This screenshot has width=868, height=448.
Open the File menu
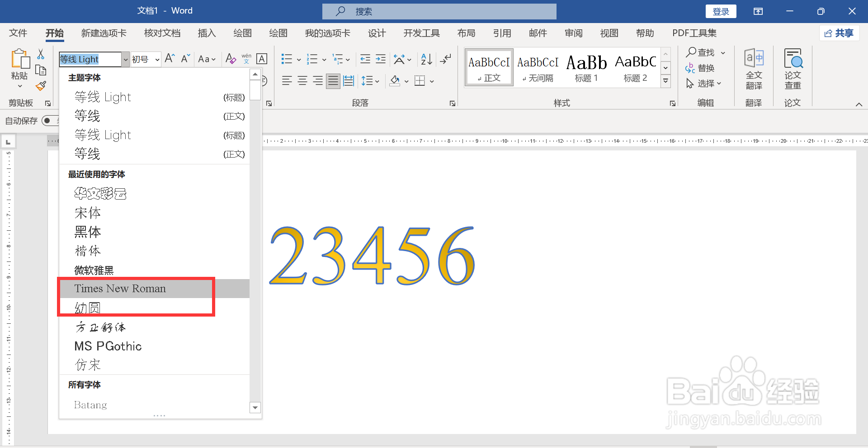[x=18, y=33]
